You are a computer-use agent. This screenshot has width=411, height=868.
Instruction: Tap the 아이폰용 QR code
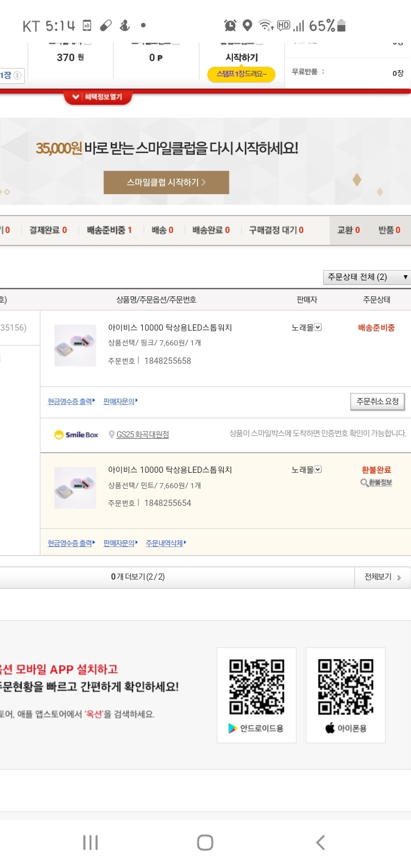[345, 687]
